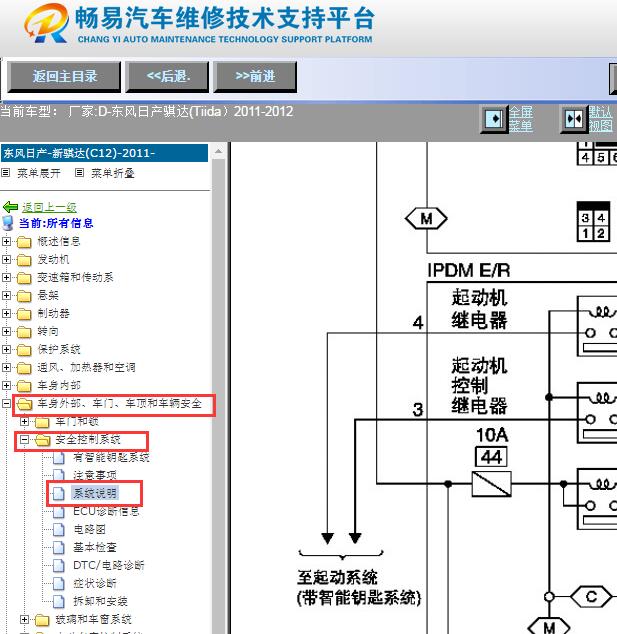The image size is (617, 634).
Task: Select 变速箱和传动系 tree item
Action: pos(75,277)
